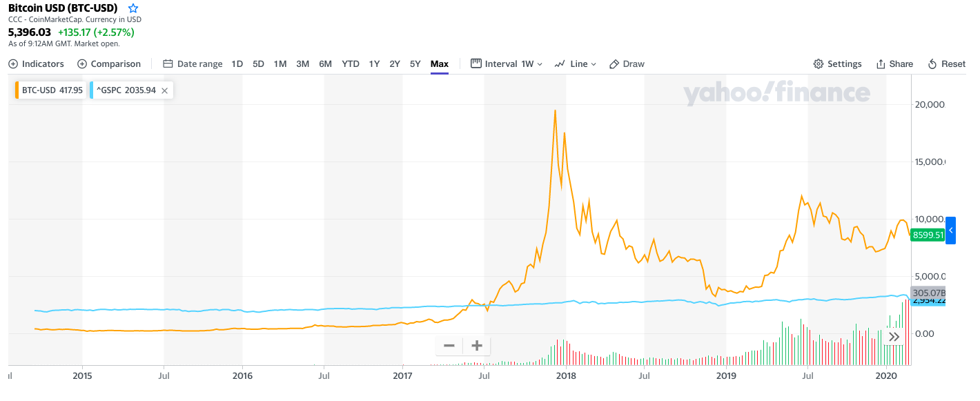The width and height of the screenshot is (980, 401).
Task: Click the 0.00 y-axis label
Action: pyautogui.click(x=925, y=333)
